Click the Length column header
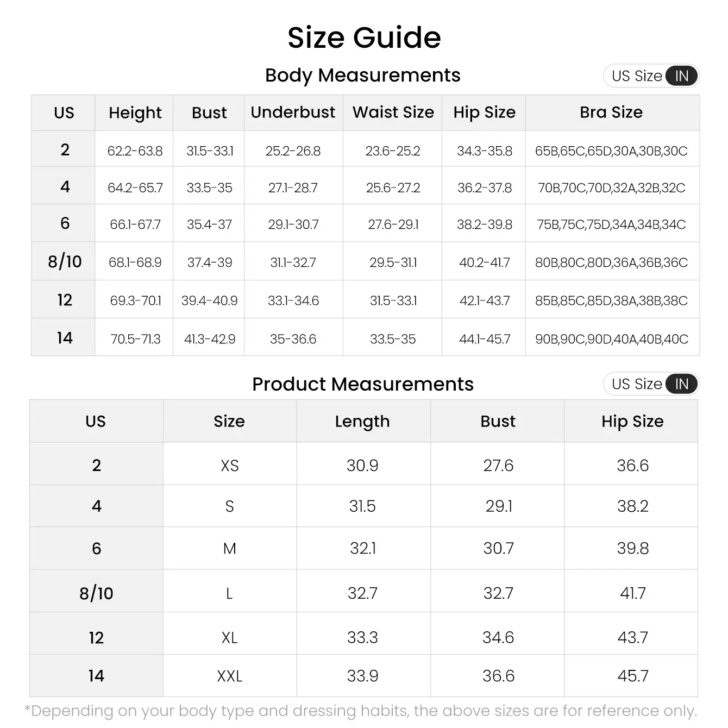The height and width of the screenshot is (728, 728). [362, 422]
